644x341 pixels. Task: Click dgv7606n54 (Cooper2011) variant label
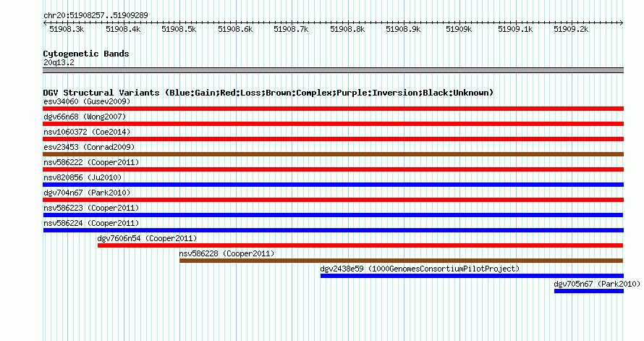(x=147, y=238)
